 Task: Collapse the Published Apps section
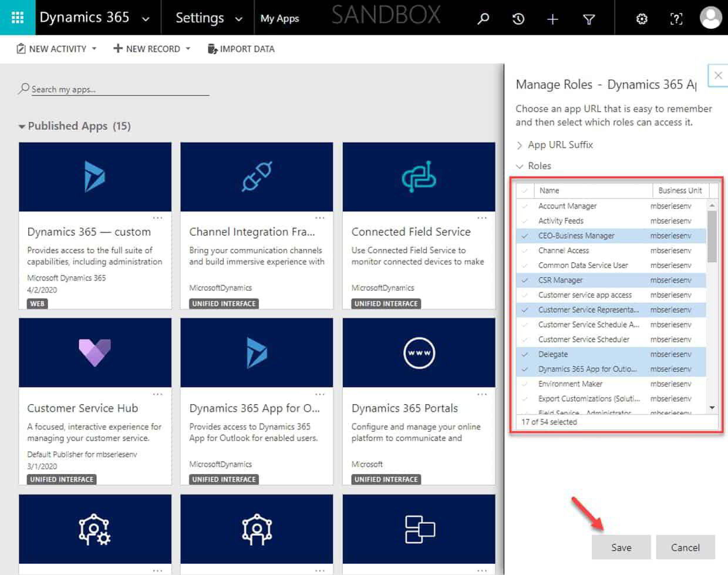[23, 126]
